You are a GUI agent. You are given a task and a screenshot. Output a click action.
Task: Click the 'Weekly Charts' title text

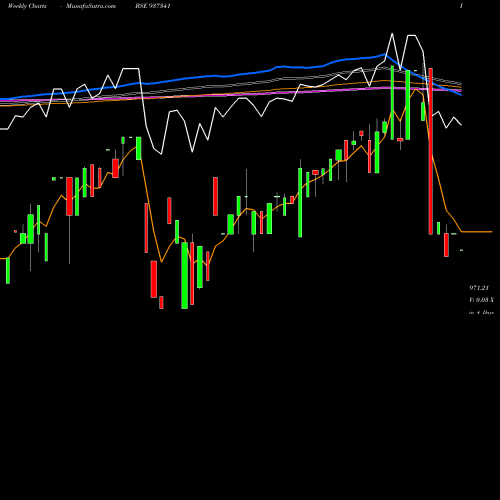[27, 6]
